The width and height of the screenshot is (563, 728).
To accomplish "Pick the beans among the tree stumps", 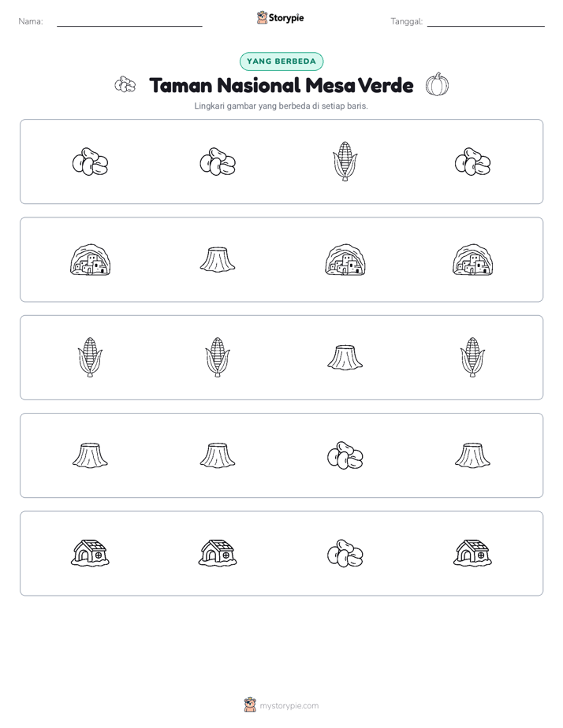I will pos(345,455).
